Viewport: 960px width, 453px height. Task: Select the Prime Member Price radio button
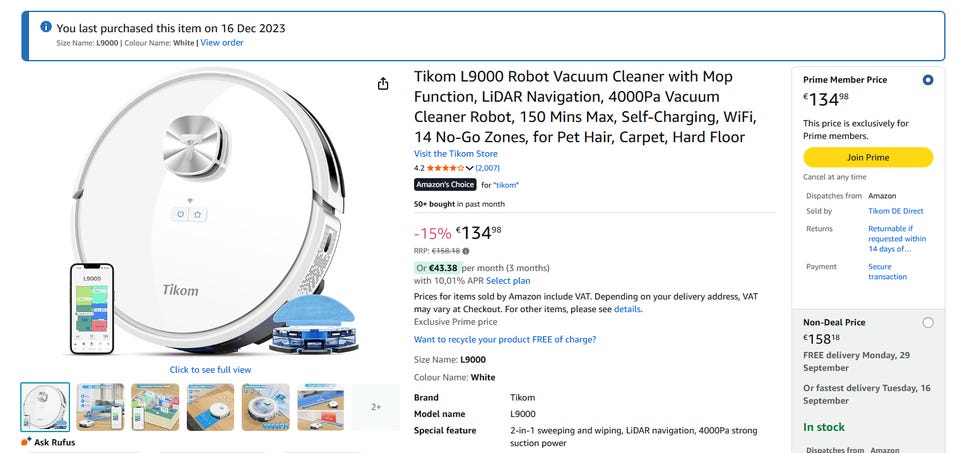(928, 80)
